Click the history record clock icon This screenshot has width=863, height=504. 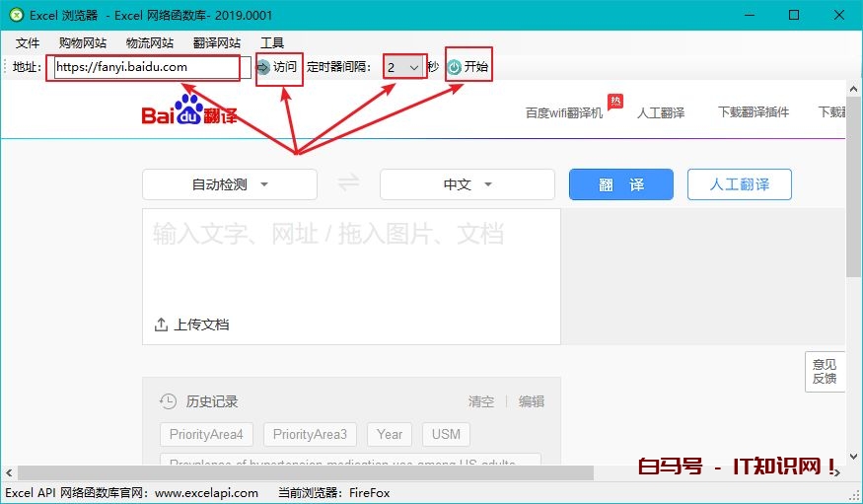click(x=168, y=401)
